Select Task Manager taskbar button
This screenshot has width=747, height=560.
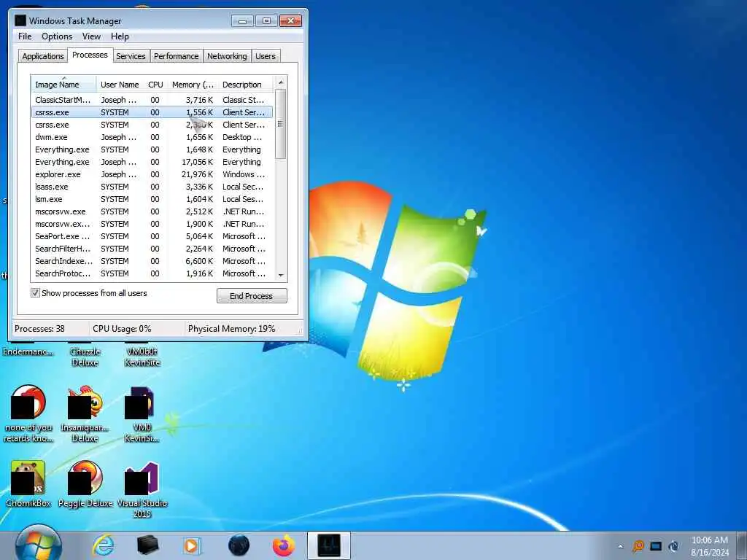coord(329,545)
